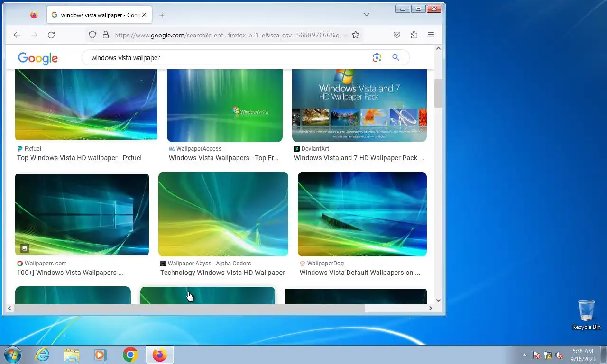
Task: Click Top Windows Vista HD wallpaper link
Action: [79, 158]
